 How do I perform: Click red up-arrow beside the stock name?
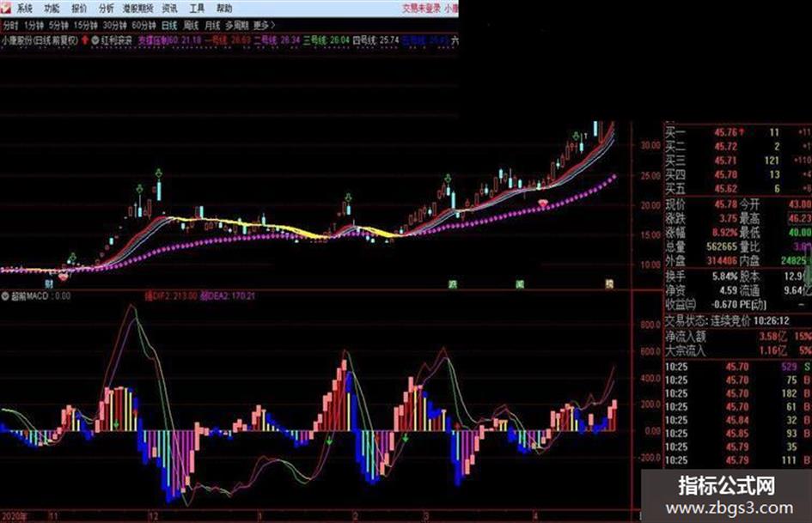tap(85, 40)
